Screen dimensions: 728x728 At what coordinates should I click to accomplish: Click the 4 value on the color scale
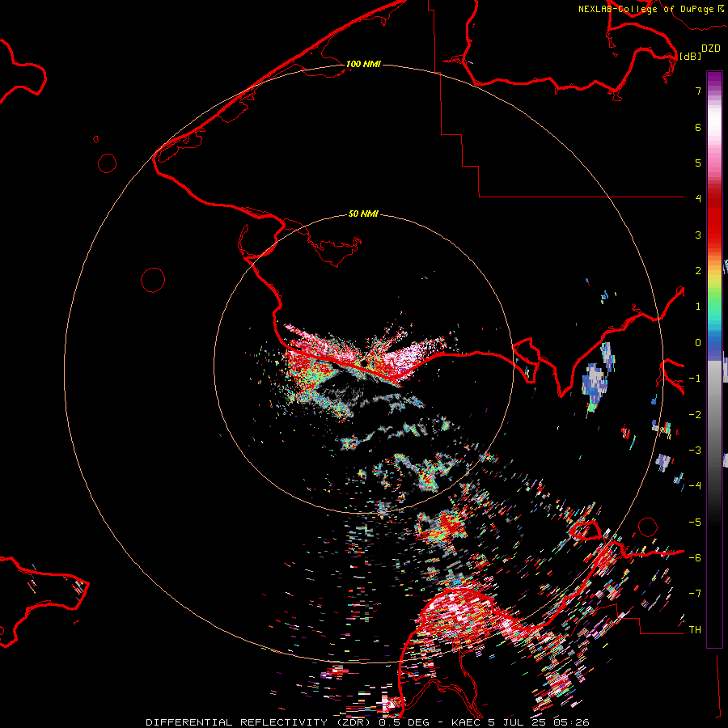[698, 199]
